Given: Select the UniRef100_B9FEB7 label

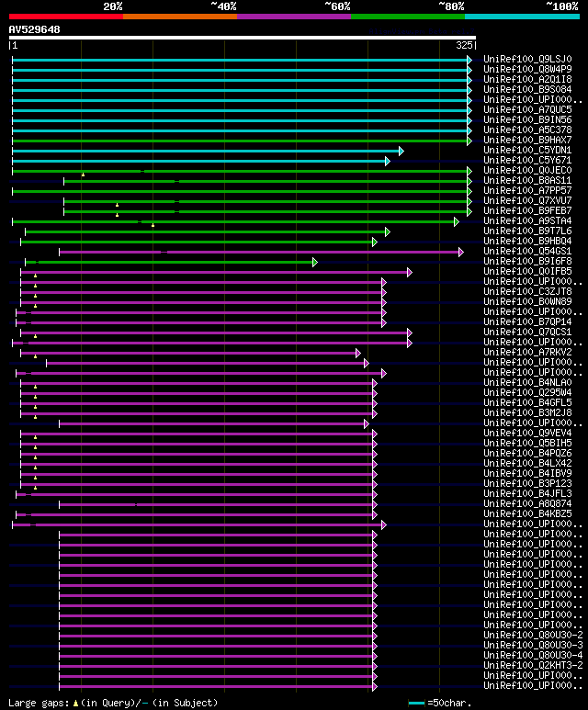Looking at the screenshot, I should coord(527,211).
